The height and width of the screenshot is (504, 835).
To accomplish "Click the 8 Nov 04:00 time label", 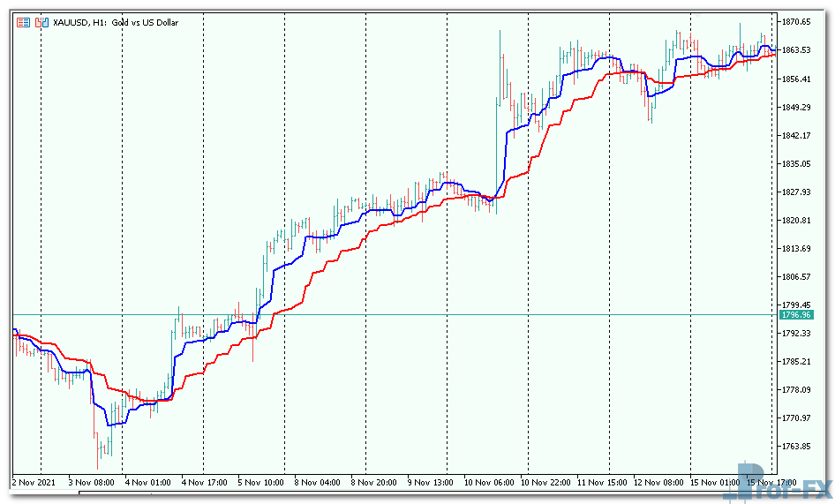I will point(317,482).
